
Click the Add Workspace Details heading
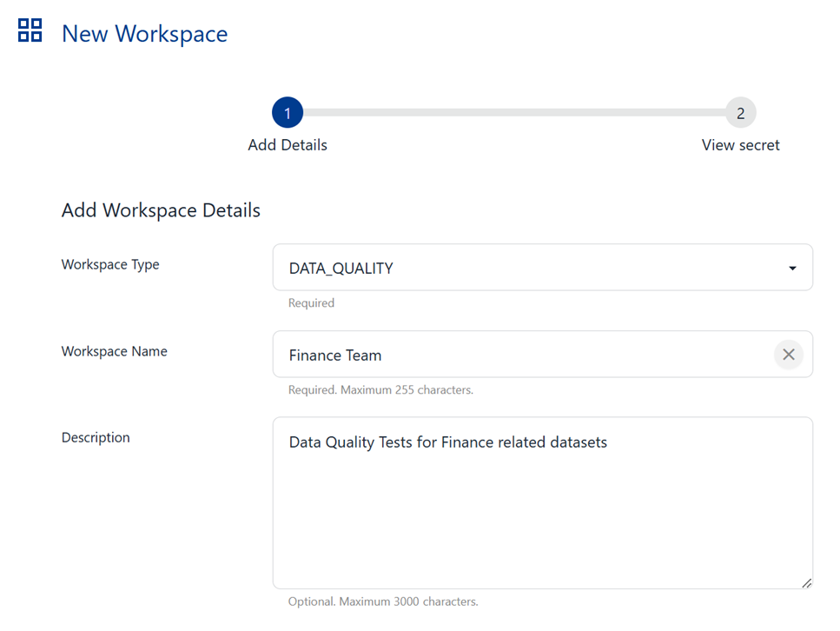coord(161,210)
